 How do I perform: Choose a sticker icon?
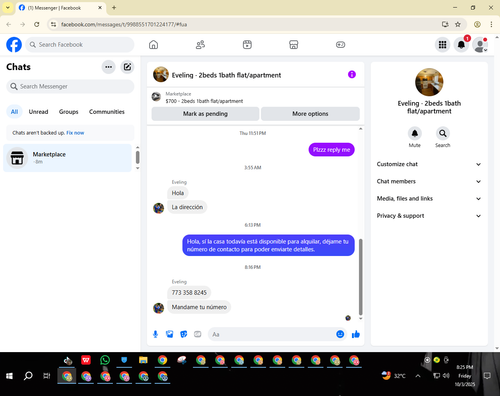[184, 334]
